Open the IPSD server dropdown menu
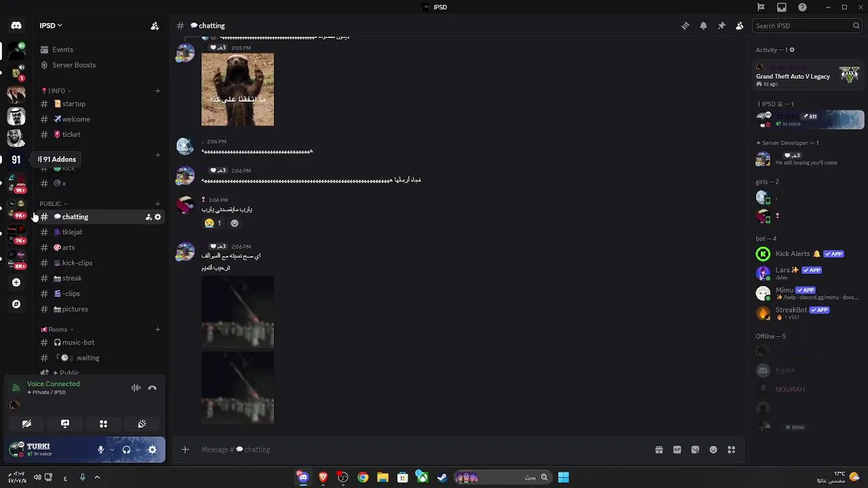868x488 pixels. pos(51,26)
